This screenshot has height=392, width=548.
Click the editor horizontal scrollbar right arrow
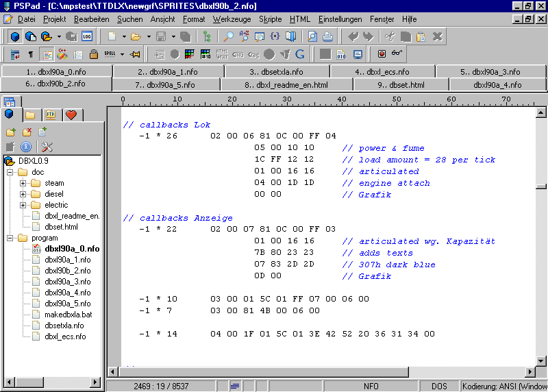click(530, 371)
